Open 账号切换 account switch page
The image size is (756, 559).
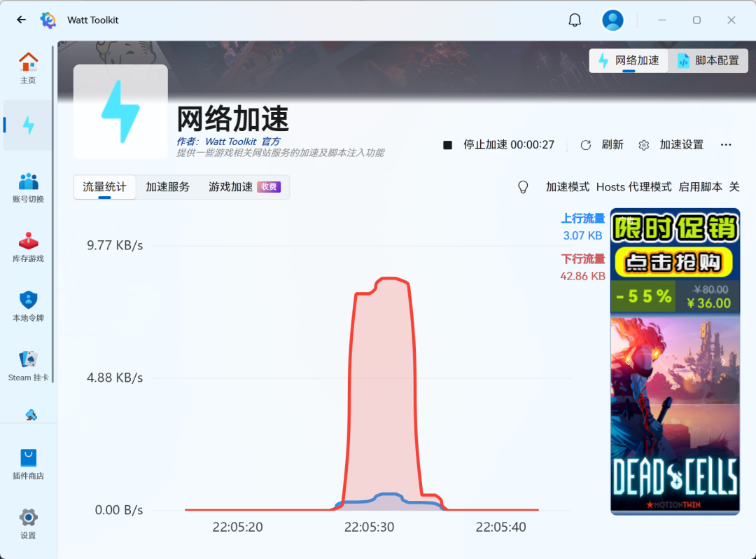[28, 188]
